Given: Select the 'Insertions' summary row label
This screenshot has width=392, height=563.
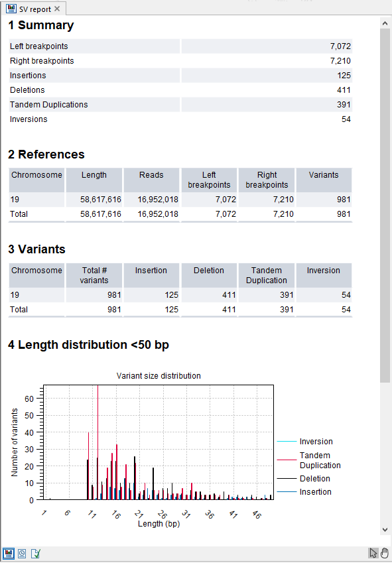Looking at the screenshot, I should coord(28,76).
